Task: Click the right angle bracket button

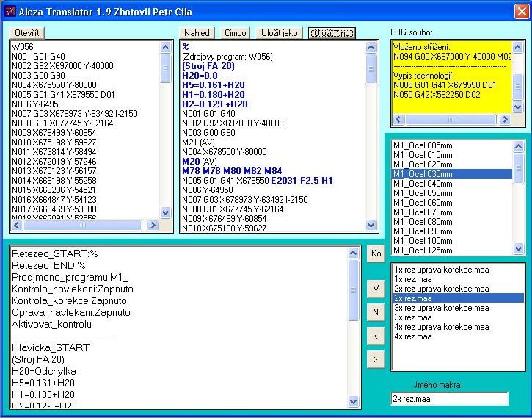Action: (x=376, y=359)
